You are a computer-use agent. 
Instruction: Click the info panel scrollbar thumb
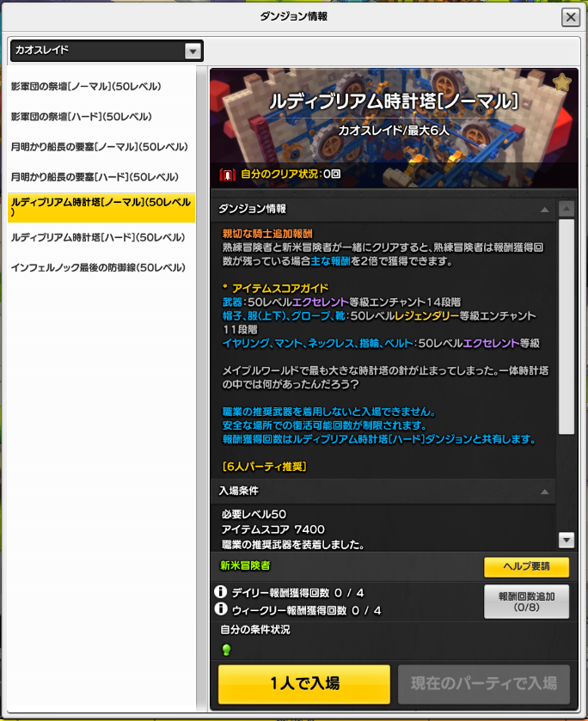click(567, 327)
